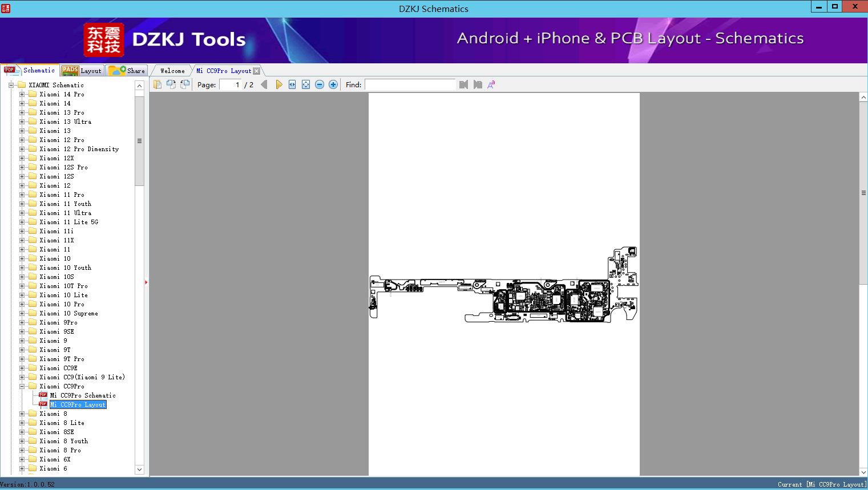Switch to the PADS Layout tab
The height and width of the screenshot is (490, 868).
(x=82, y=71)
